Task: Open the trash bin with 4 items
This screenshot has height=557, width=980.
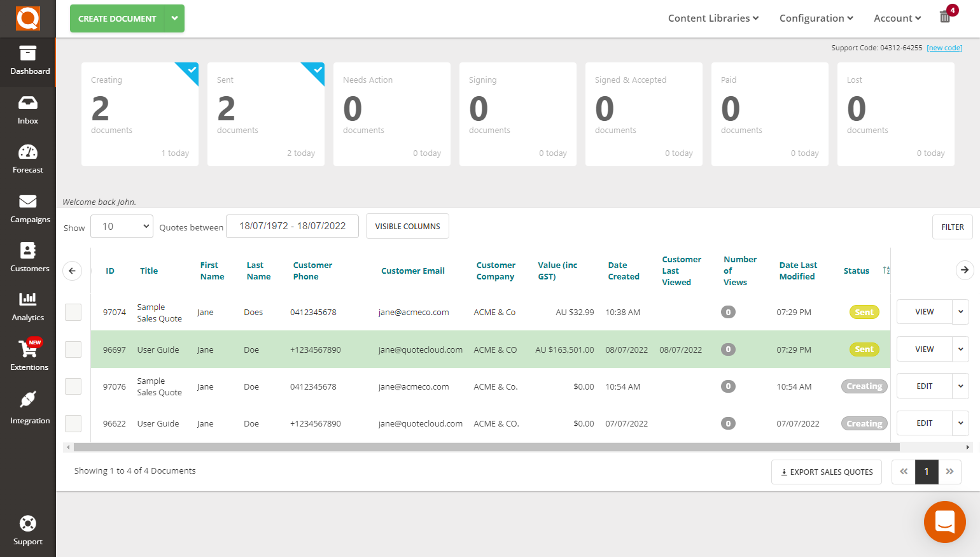Action: (x=945, y=17)
